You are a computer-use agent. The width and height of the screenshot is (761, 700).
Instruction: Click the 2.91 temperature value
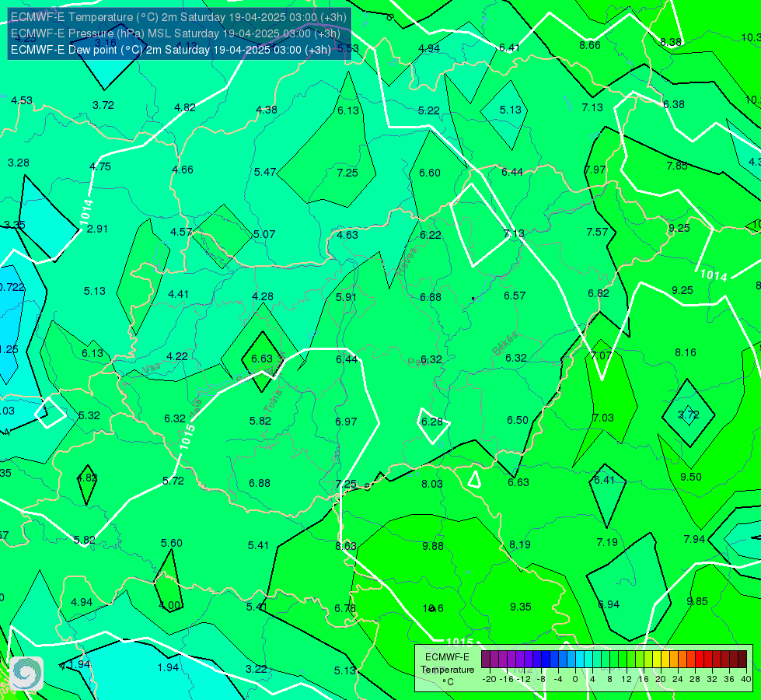pos(97,229)
